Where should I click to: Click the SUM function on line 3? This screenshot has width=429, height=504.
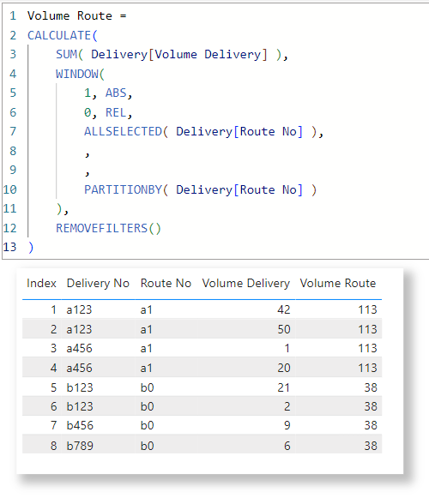[67, 54]
